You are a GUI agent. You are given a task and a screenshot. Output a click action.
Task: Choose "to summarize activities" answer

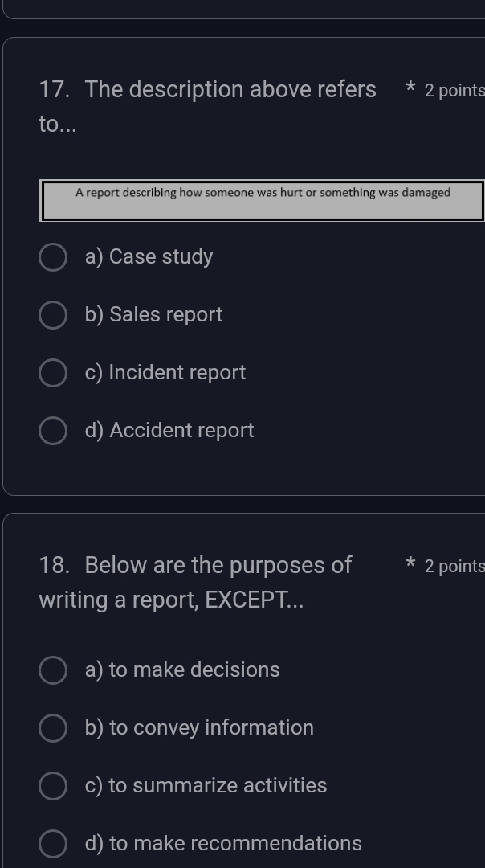point(52,785)
